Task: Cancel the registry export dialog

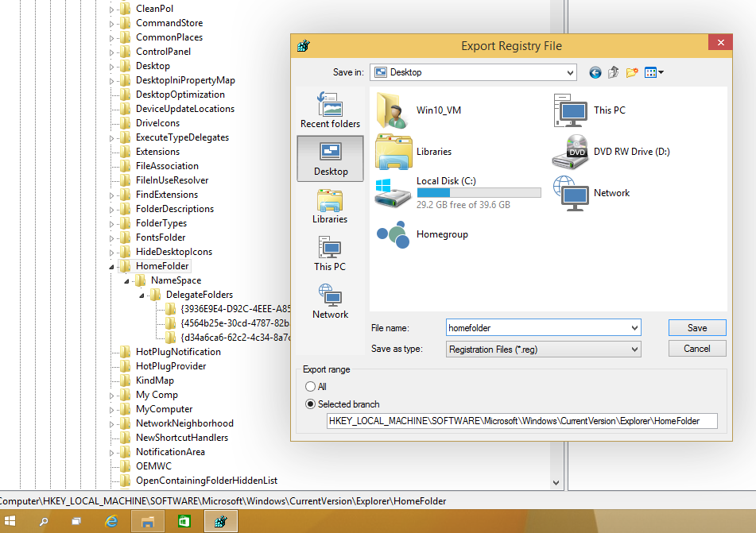Action: pyautogui.click(x=696, y=348)
